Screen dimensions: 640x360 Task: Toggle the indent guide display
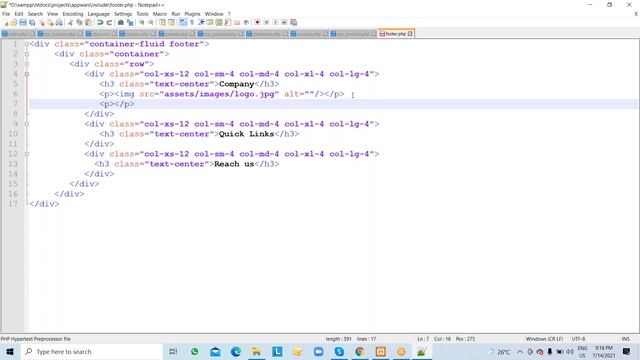pos(201,22)
